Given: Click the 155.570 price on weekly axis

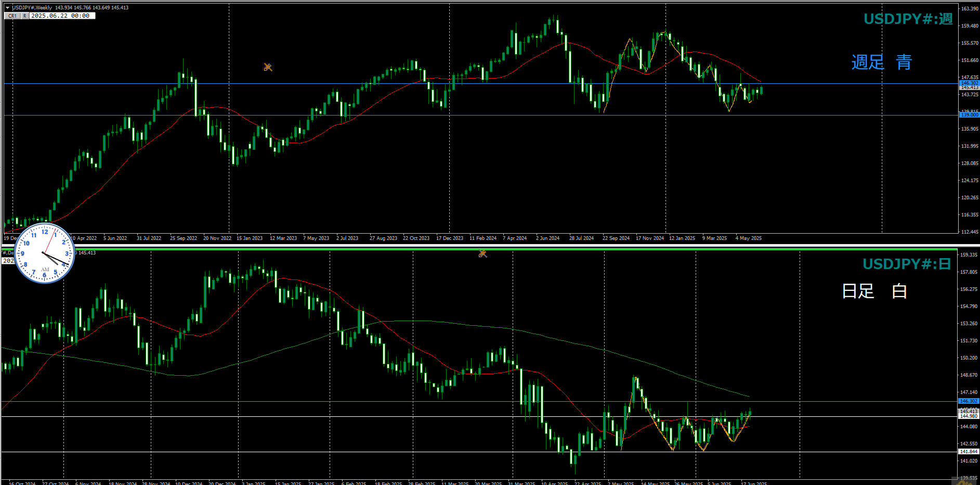Looking at the screenshot, I should point(970,43).
